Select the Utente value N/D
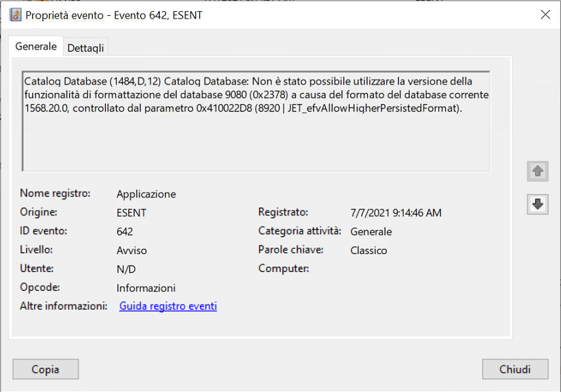 (126, 269)
